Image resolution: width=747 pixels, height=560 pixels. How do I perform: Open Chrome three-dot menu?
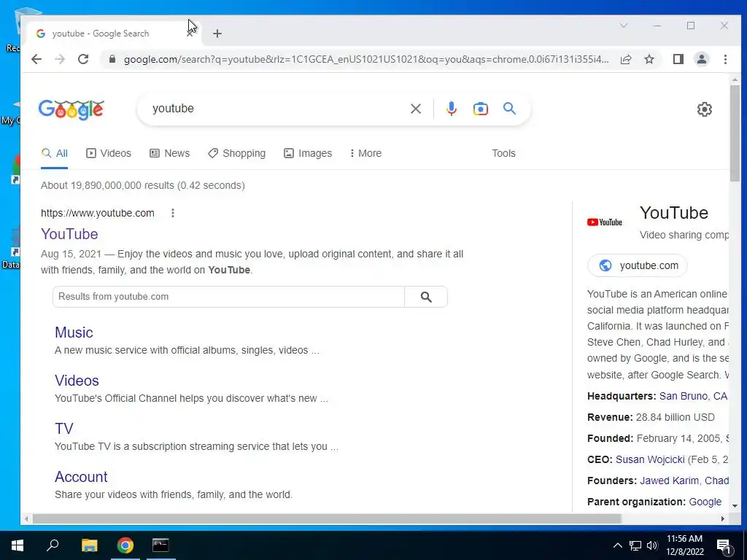pos(725,59)
